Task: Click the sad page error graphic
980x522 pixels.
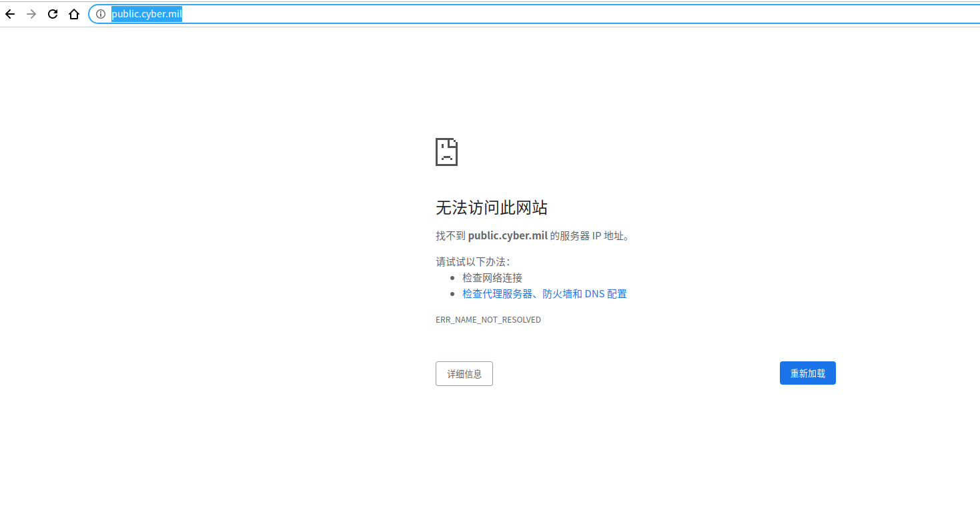Action: tap(446, 152)
